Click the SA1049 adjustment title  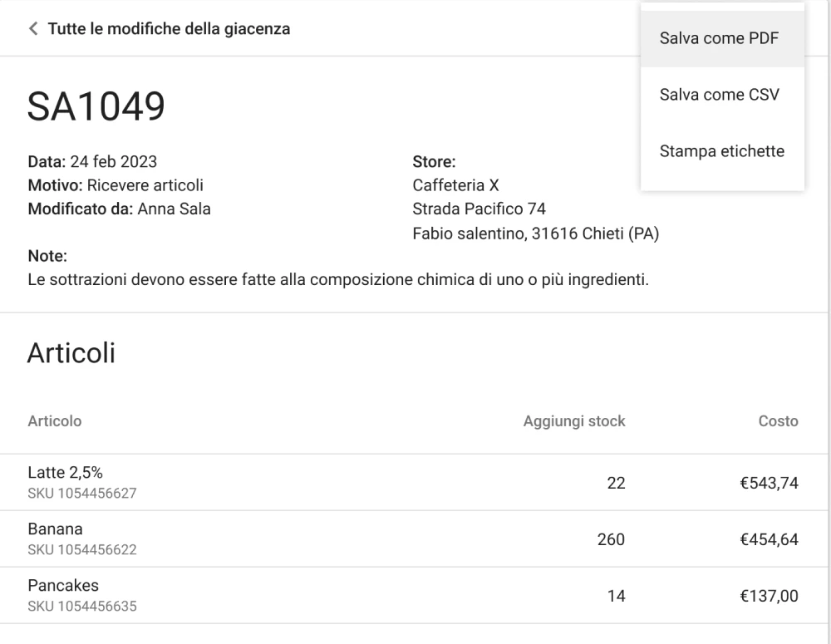(96, 106)
